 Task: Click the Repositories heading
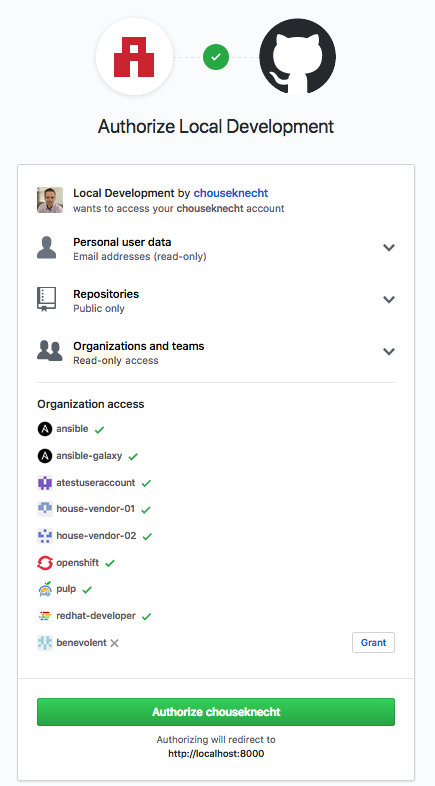pyautogui.click(x=106, y=294)
